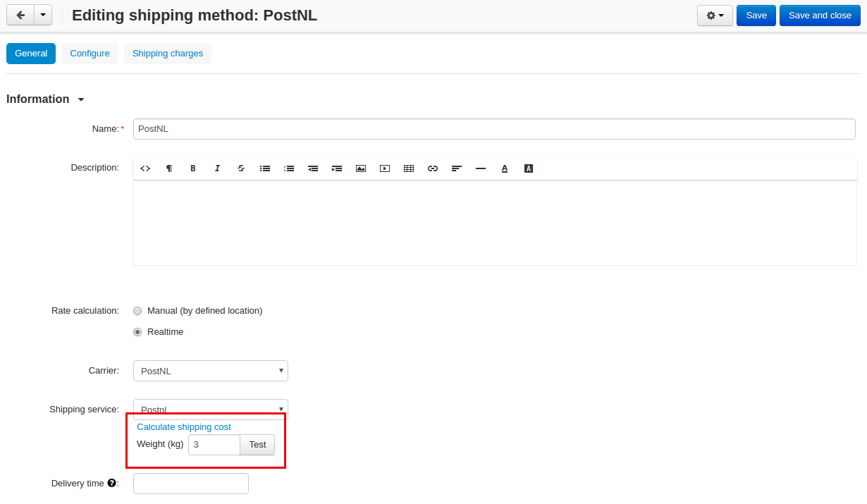Choose text background color in editor

[529, 168]
